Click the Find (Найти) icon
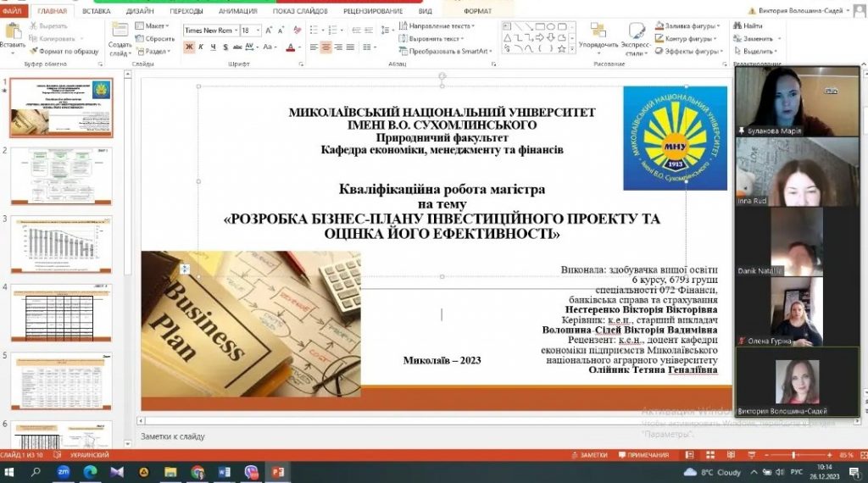 [x=748, y=26]
